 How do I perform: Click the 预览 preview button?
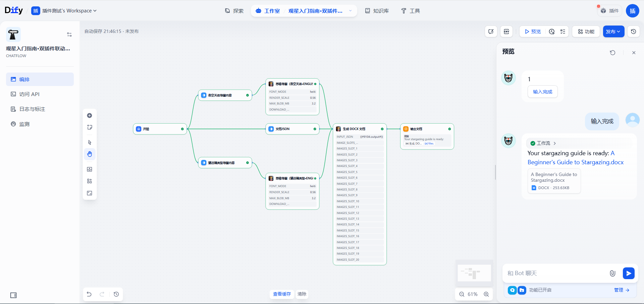(x=533, y=32)
